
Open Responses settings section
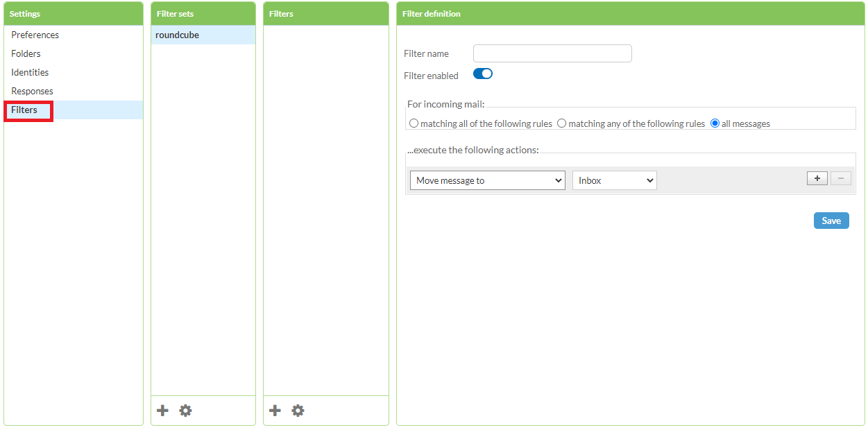point(74,91)
